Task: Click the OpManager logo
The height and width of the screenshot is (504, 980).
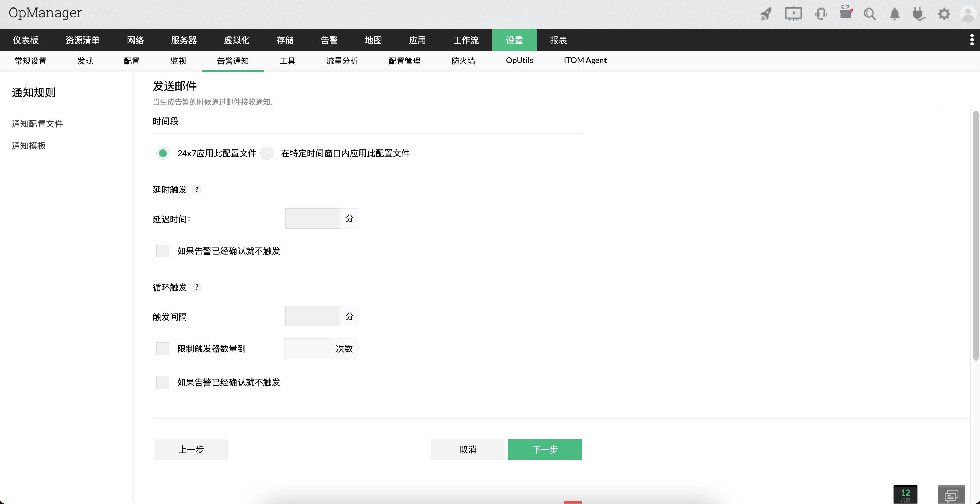Action: 45,13
